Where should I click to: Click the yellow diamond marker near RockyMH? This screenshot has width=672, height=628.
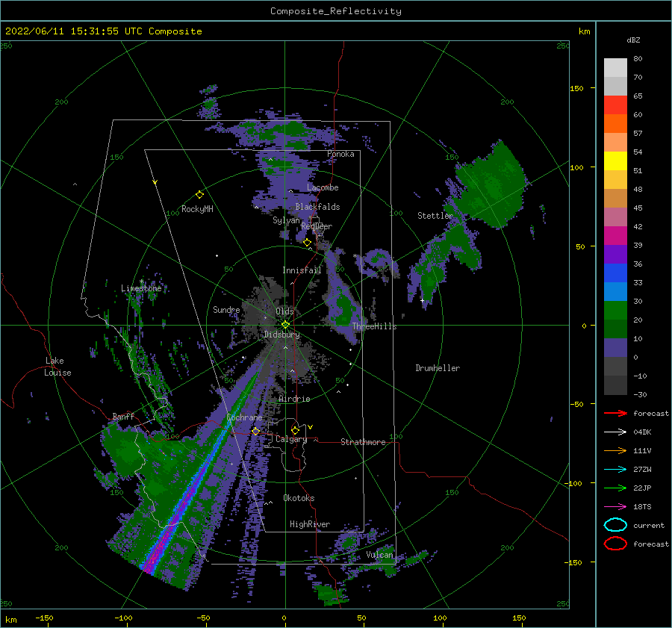(x=199, y=195)
